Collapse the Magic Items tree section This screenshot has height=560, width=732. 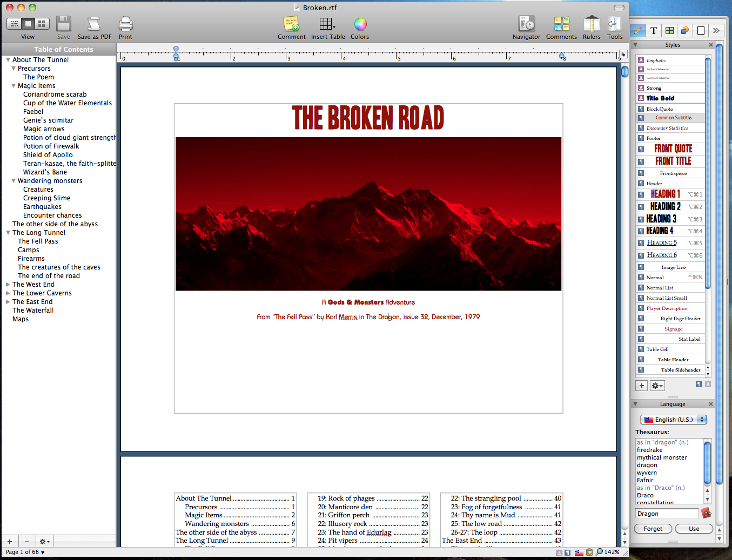(14, 86)
